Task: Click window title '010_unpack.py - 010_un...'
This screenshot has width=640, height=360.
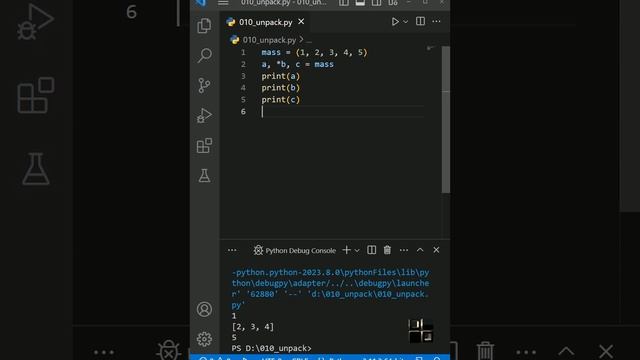Action: point(283,2)
